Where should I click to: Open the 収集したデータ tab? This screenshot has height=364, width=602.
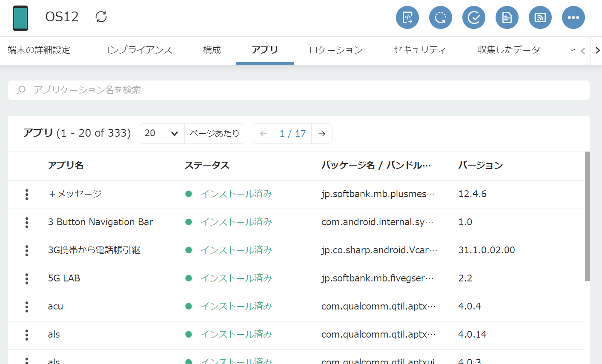pos(509,50)
